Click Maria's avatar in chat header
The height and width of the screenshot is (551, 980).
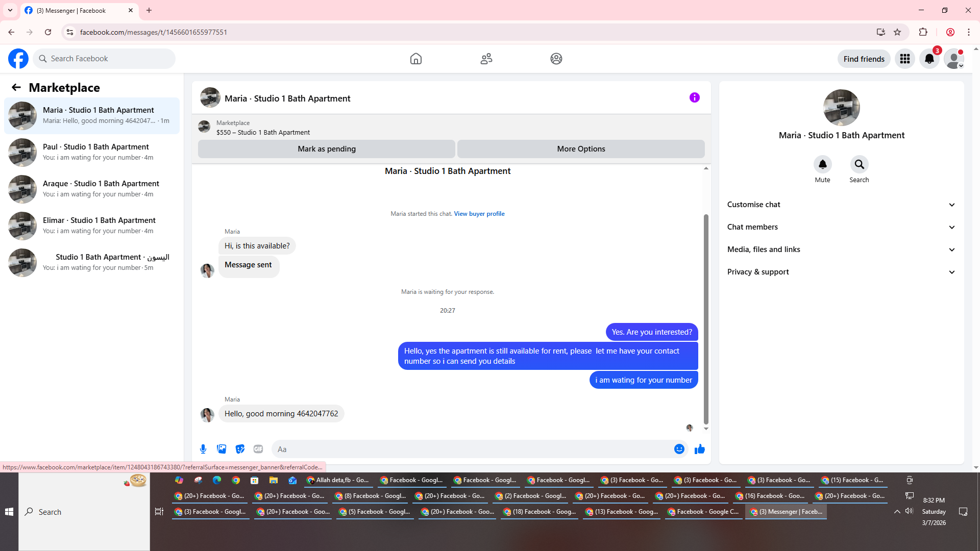pos(210,97)
